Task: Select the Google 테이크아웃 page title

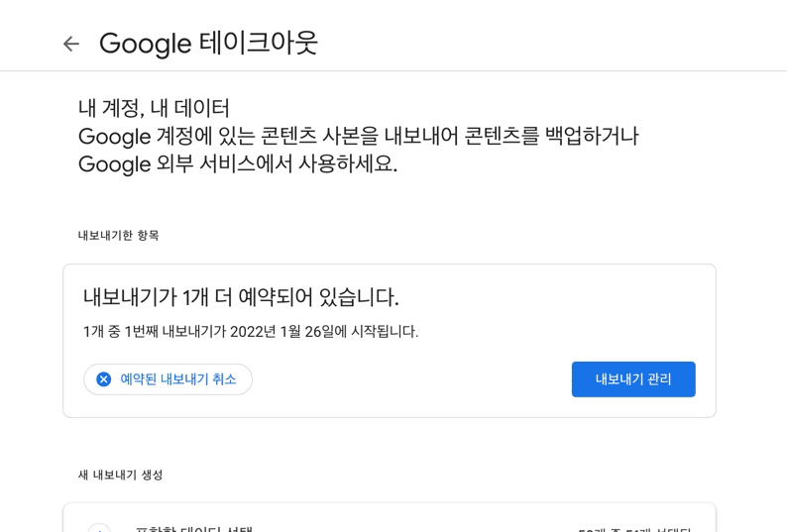Action: point(208,44)
